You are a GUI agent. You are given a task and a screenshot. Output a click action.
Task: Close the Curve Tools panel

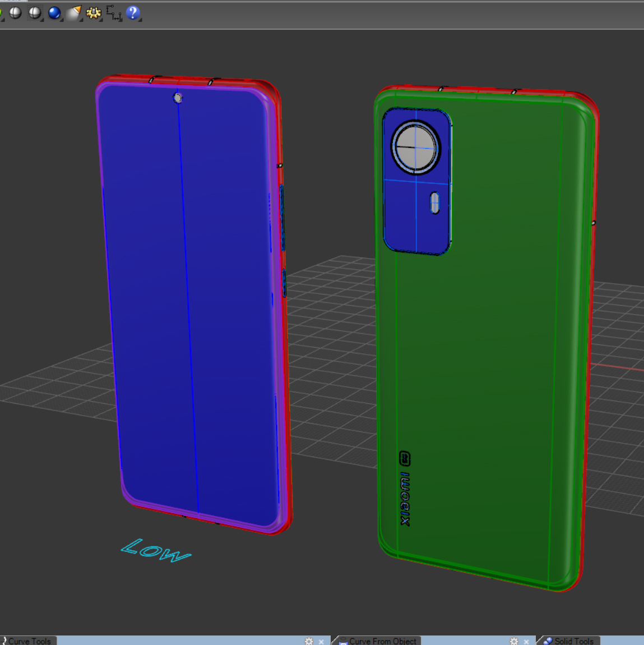pos(321,641)
